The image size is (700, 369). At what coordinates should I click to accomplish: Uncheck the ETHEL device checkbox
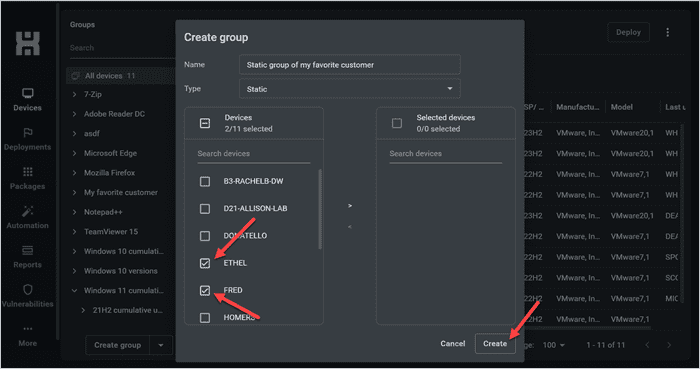[205, 263]
